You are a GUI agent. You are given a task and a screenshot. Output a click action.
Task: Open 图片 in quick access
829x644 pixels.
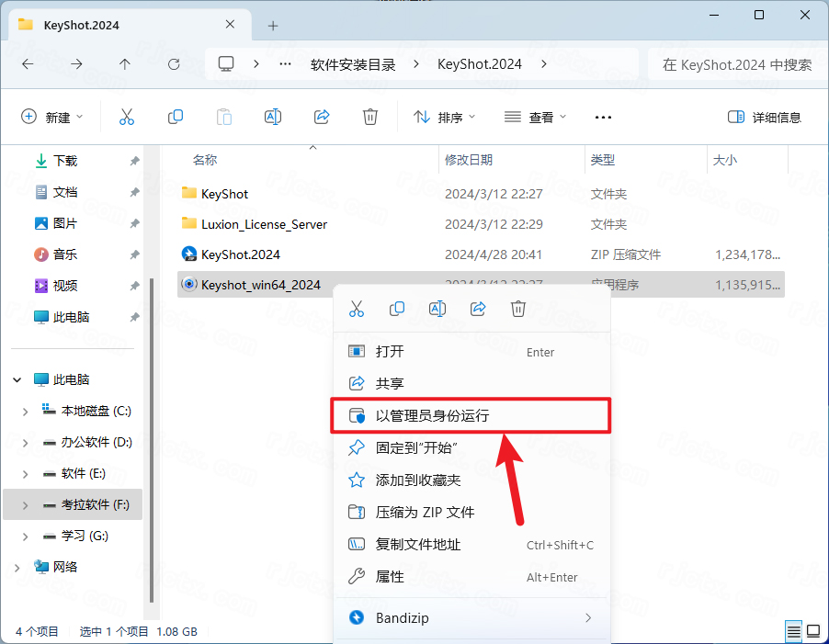[65, 223]
